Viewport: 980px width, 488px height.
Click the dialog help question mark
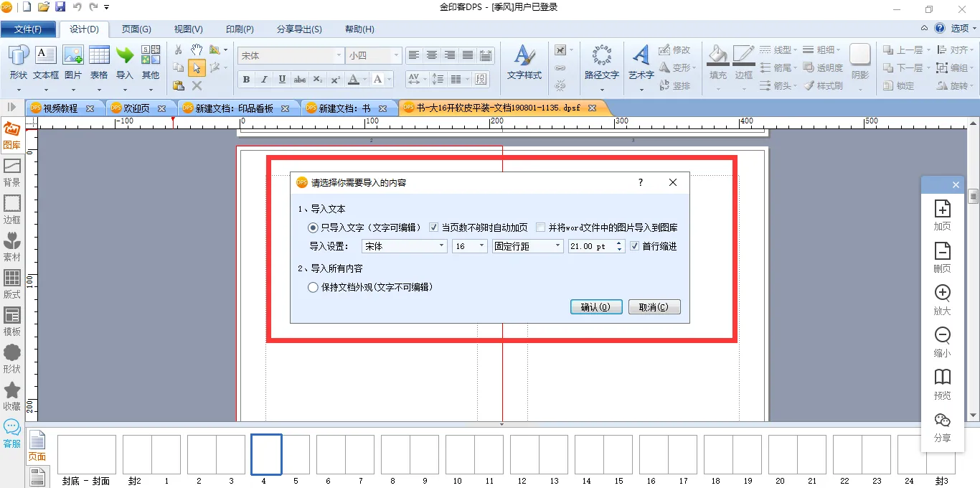pyautogui.click(x=641, y=183)
